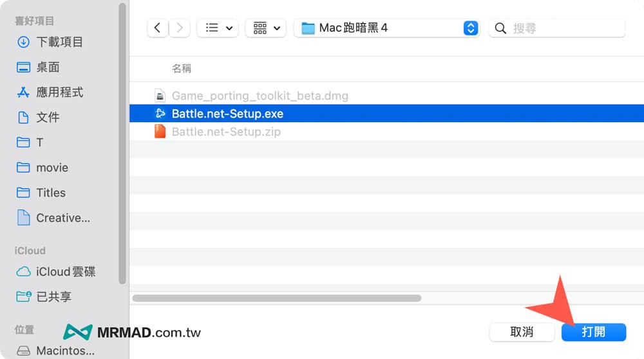Open 文件 in the sidebar

48,117
